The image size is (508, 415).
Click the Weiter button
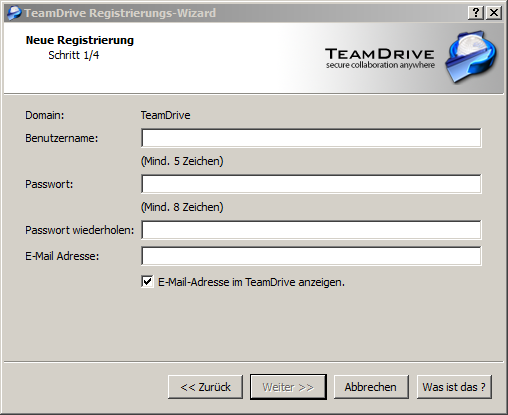tap(288, 387)
